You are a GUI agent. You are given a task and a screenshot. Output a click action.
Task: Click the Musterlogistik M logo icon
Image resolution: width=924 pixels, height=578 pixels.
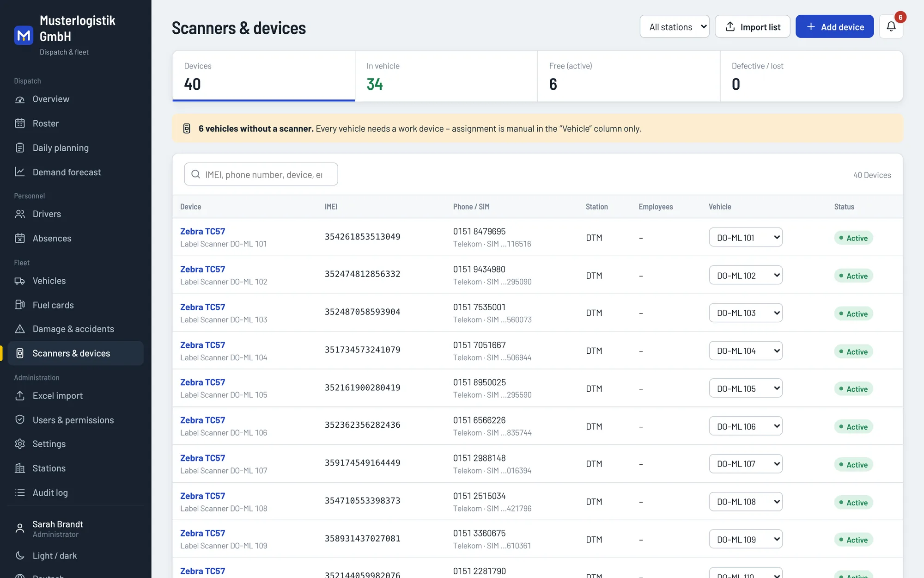24,36
